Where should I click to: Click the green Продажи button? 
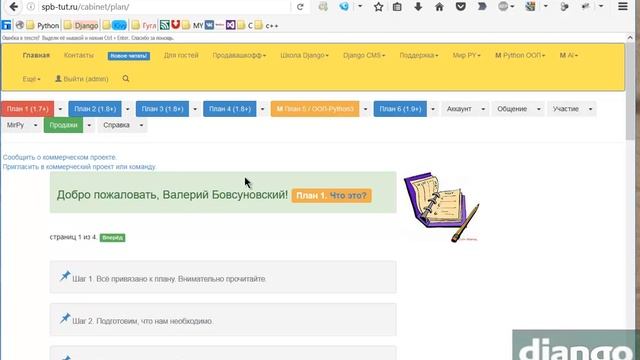pyautogui.click(x=63, y=125)
